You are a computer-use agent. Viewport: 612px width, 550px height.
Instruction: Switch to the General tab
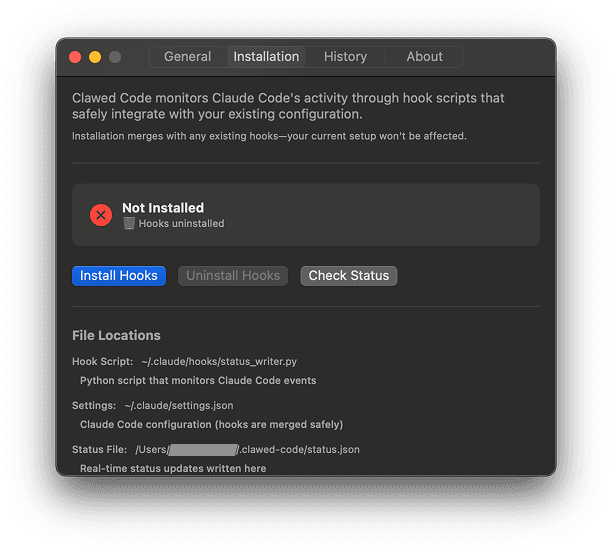(x=188, y=57)
